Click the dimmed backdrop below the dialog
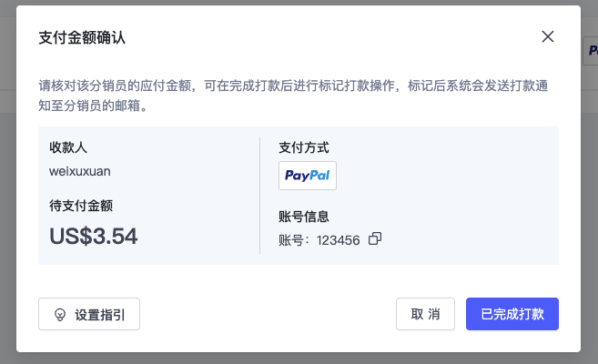The width and height of the screenshot is (598, 364). click(x=299, y=359)
